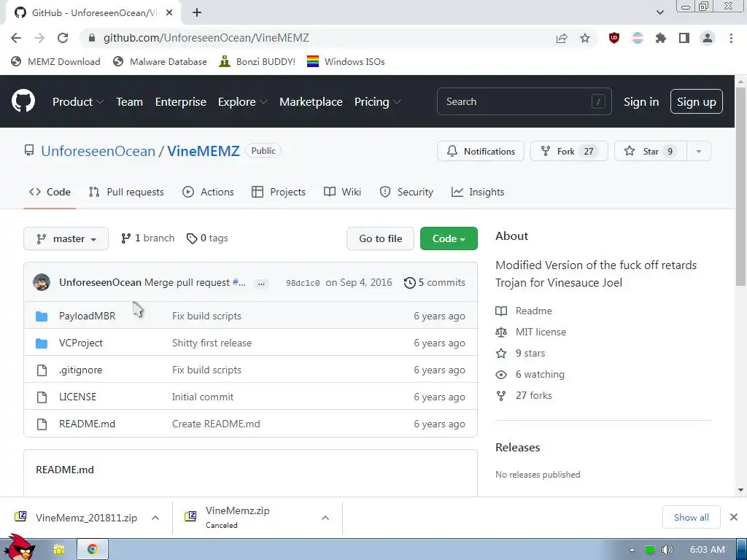Open the LICENSE file
The width and height of the screenshot is (747, 560).
(77, 397)
